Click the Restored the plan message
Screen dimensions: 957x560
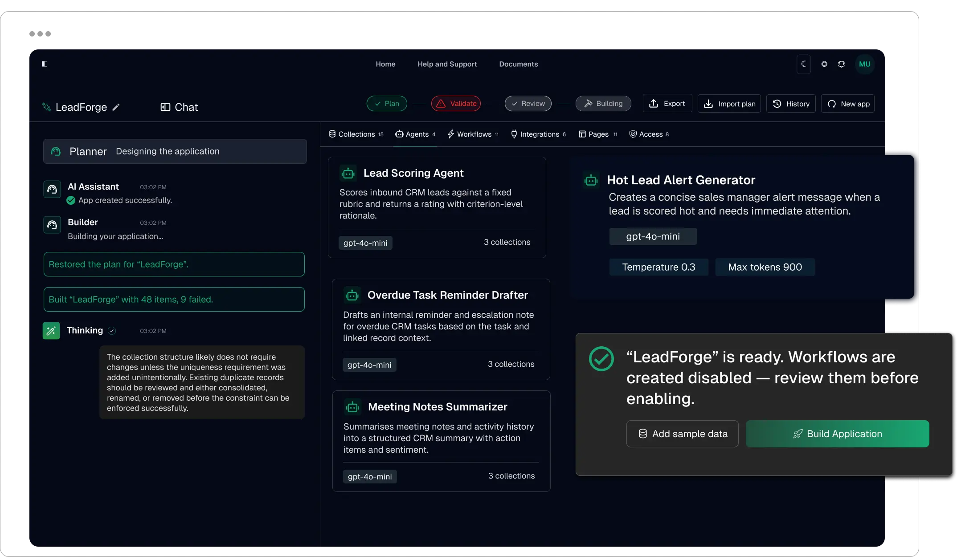click(x=174, y=264)
